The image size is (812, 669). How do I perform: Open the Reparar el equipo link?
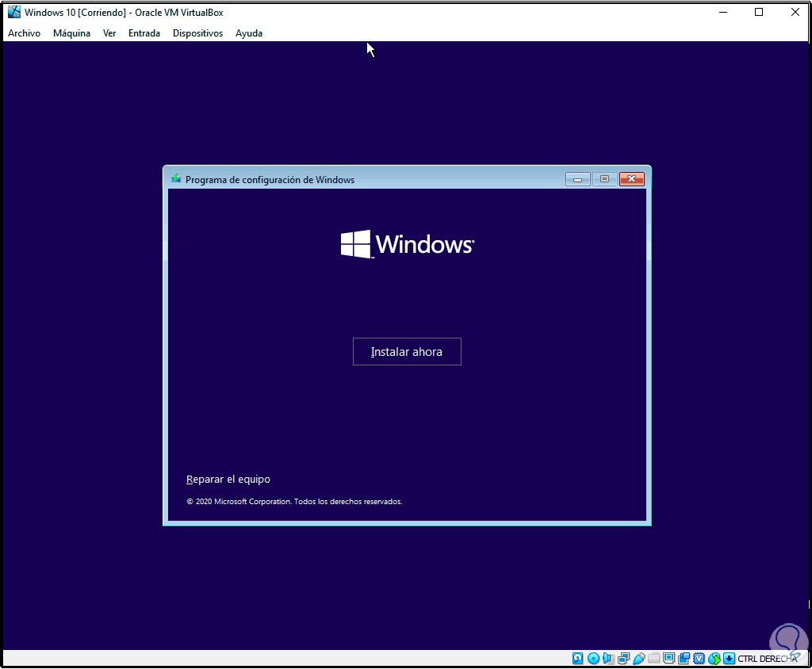click(x=228, y=479)
